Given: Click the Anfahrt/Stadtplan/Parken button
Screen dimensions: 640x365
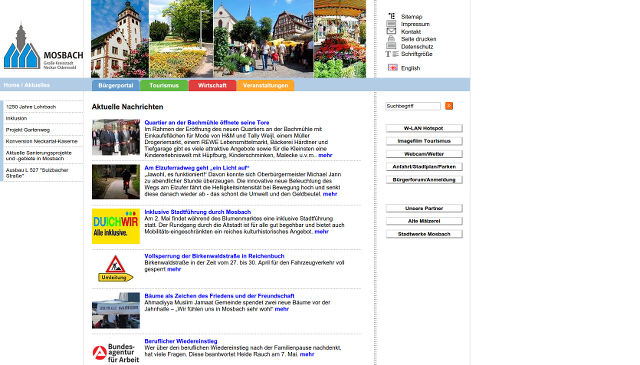Looking at the screenshot, I should point(424,167).
